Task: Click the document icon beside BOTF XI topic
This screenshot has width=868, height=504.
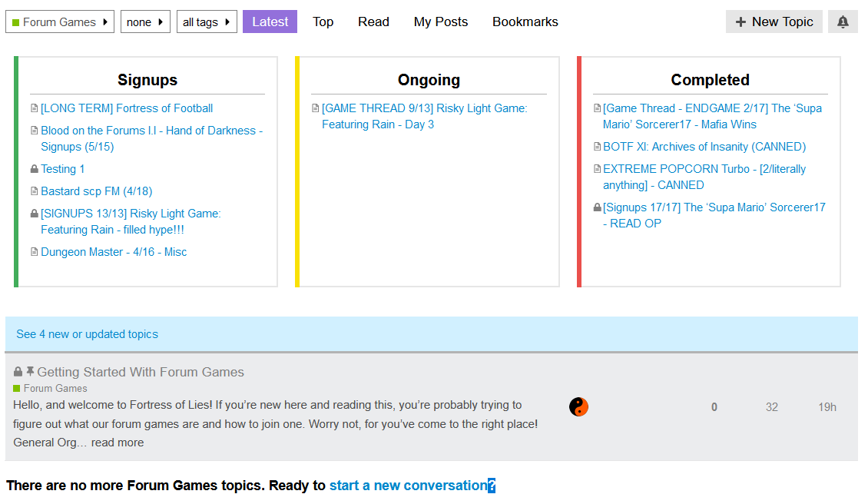Action: pos(597,147)
